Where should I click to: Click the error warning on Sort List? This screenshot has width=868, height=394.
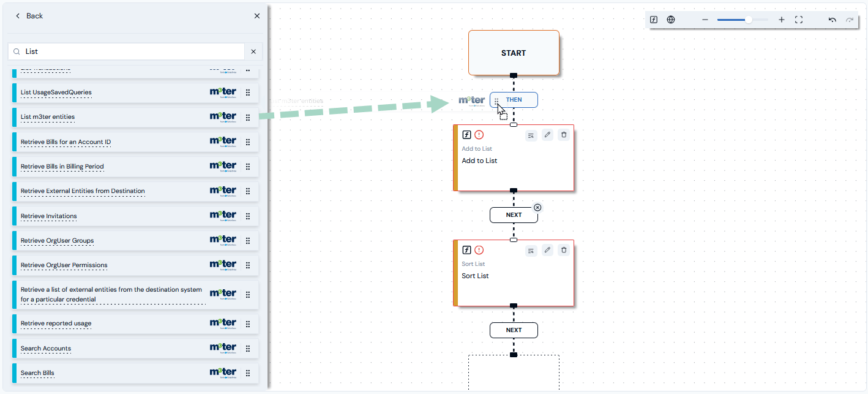[479, 250]
